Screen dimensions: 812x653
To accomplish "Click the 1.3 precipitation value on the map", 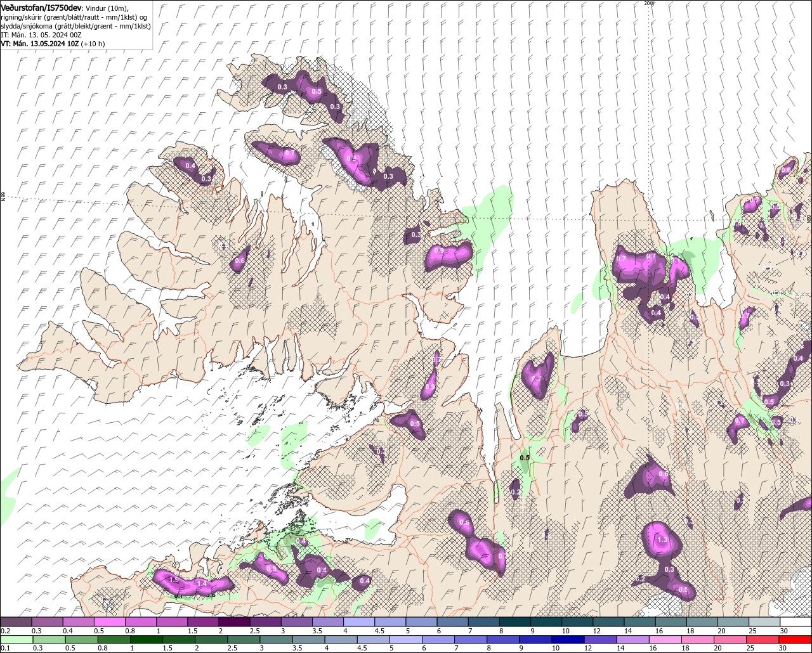I will click(x=663, y=540).
